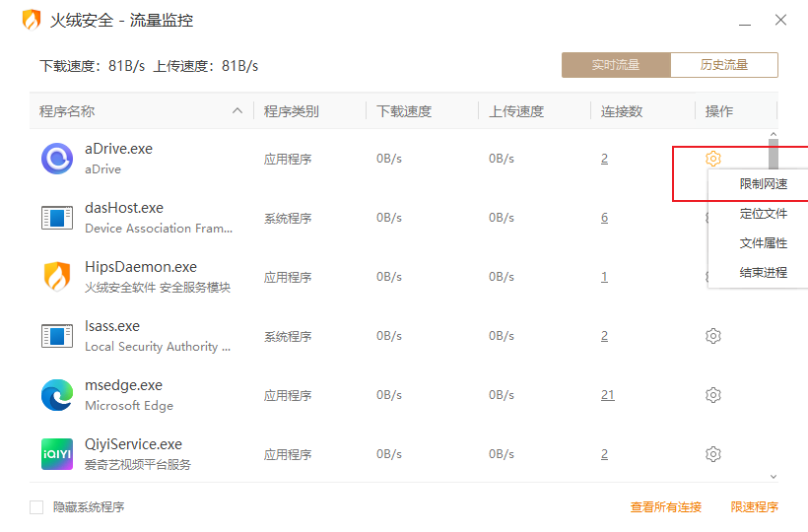Image resolution: width=808 pixels, height=532 pixels.
Task: Click the Microsoft Edge icon
Action: tap(57, 395)
